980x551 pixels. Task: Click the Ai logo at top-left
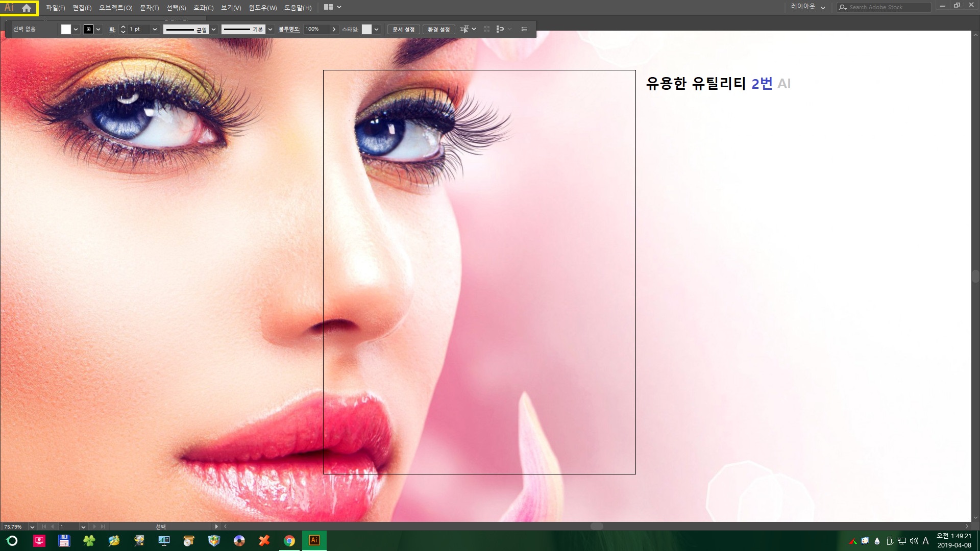click(x=9, y=8)
